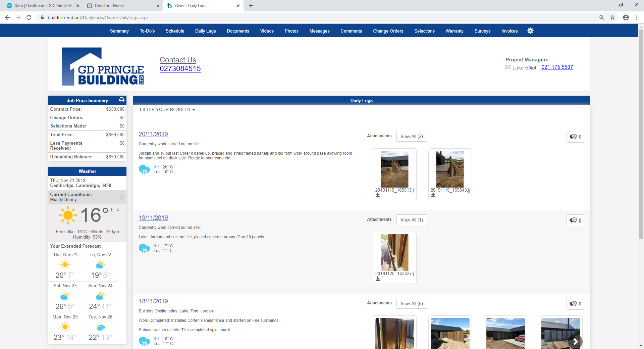View All (5) attachments
This screenshot has width=644, height=349.
click(x=412, y=303)
